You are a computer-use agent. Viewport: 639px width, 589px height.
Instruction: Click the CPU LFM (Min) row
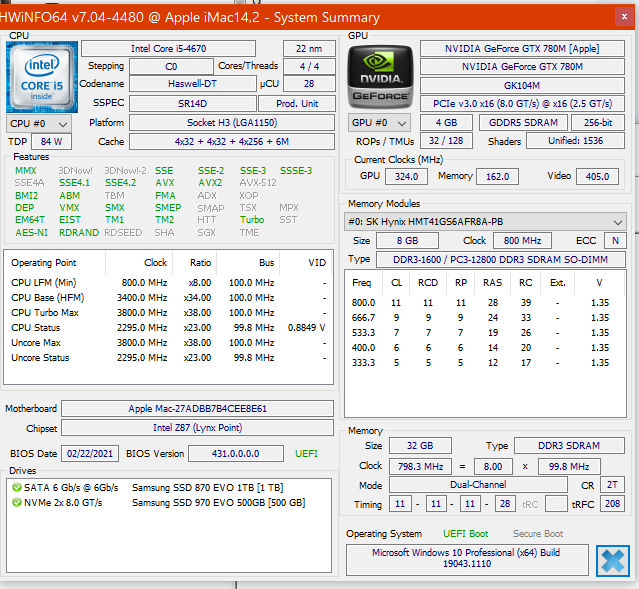pyautogui.click(x=168, y=282)
